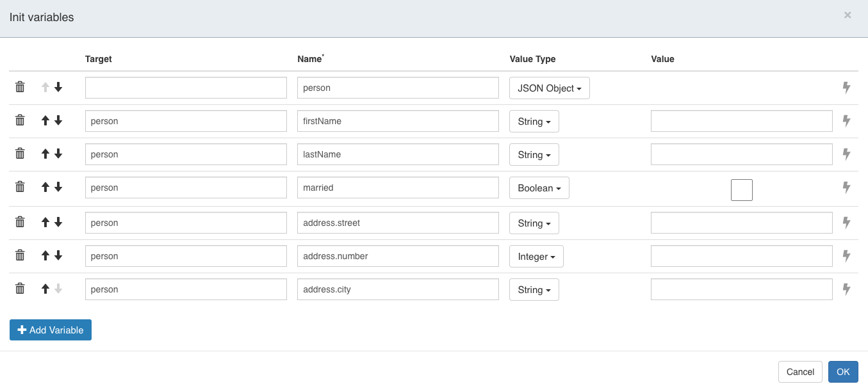The height and width of the screenshot is (391, 868).
Task: Open the JSON Object value type dropdown
Action: tap(549, 88)
